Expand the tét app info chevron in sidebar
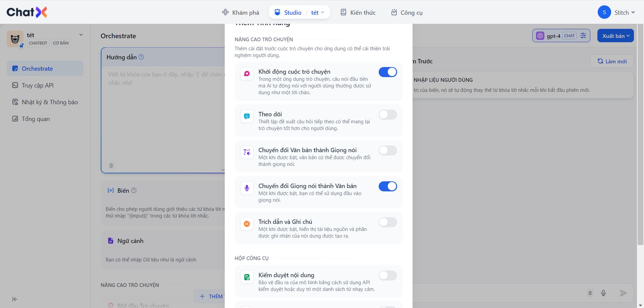 coord(81,35)
